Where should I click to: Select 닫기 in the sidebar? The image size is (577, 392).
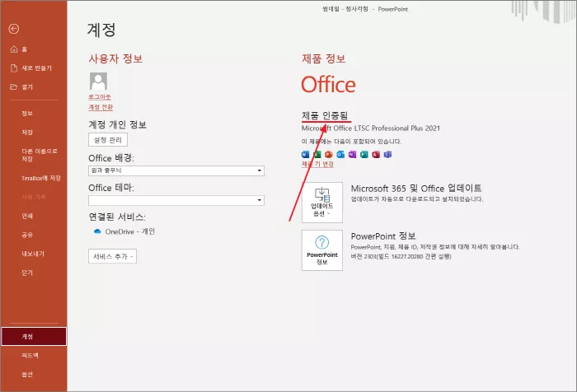[27, 273]
